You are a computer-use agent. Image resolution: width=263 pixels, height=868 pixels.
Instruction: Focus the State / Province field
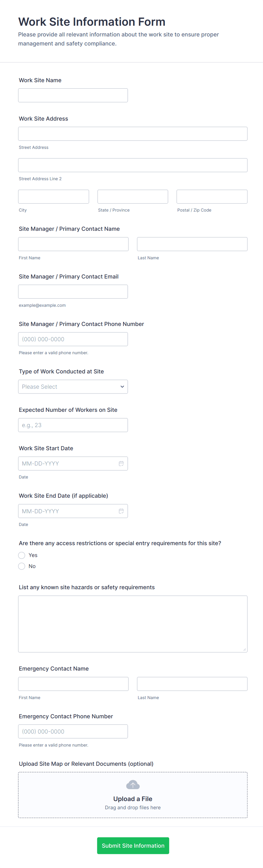point(133,196)
